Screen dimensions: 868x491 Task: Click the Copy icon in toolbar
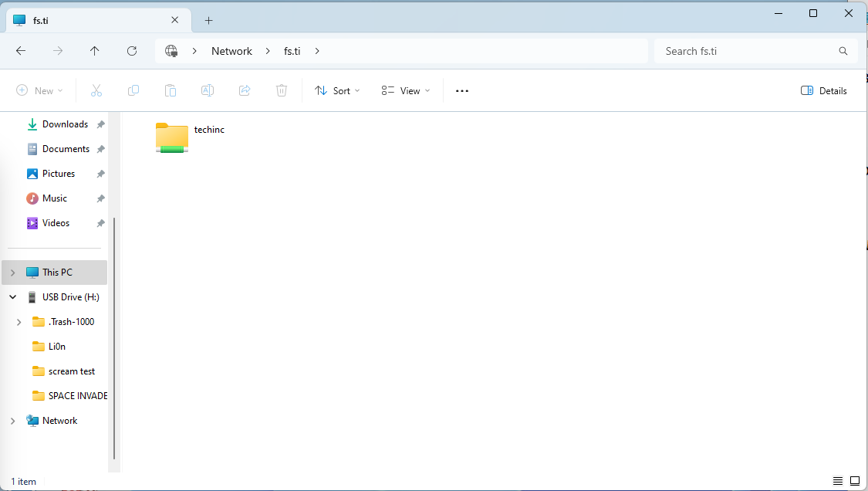pyautogui.click(x=133, y=90)
